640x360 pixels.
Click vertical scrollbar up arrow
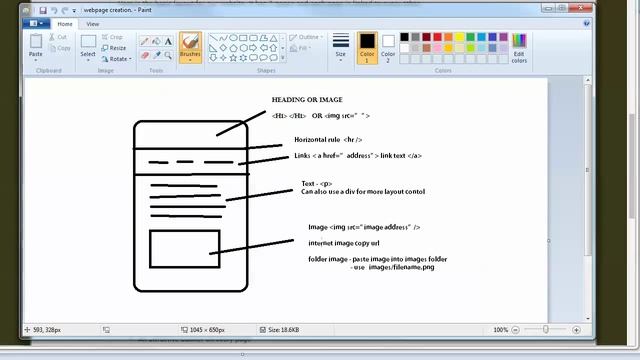(x=588, y=80)
